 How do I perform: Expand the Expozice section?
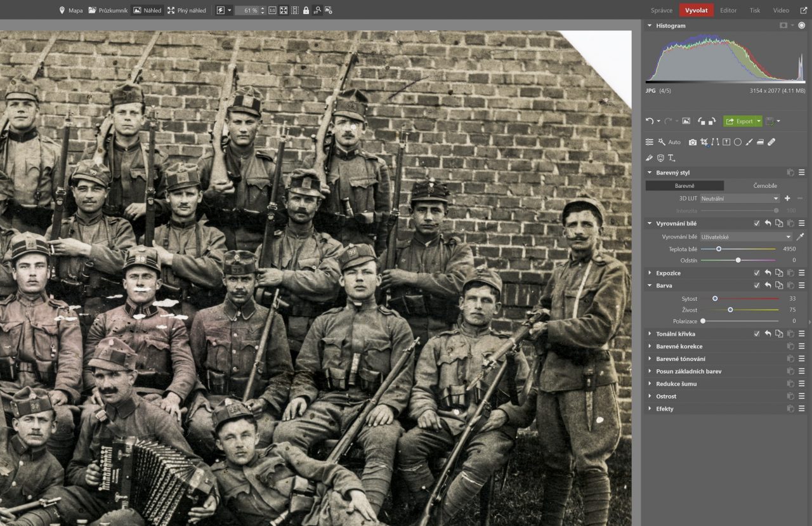tap(650, 273)
